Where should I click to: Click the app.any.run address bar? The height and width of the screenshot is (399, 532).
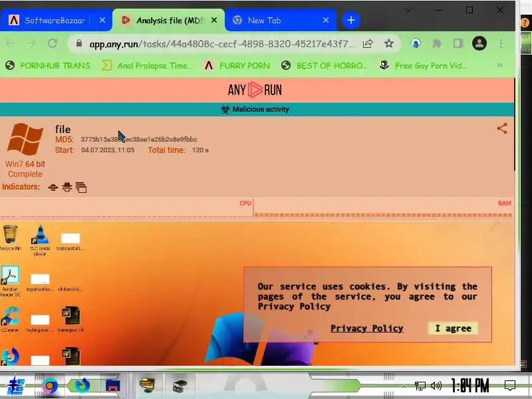point(222,44)
